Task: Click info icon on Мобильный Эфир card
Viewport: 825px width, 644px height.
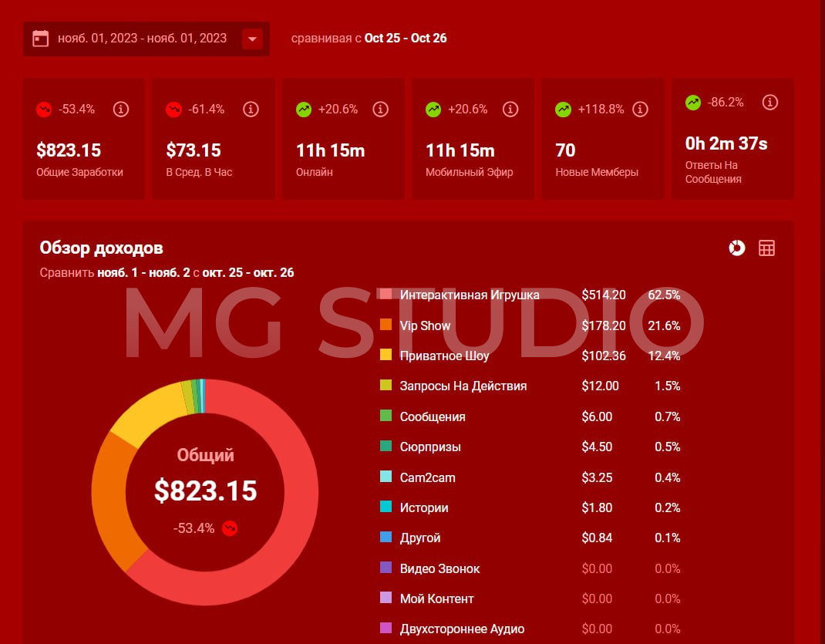Action: [x=510, y=110]
